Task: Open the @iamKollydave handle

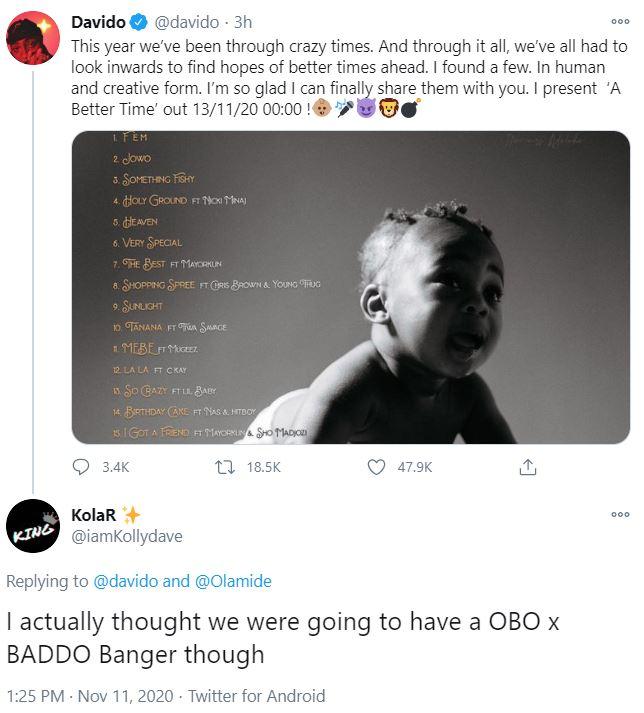Action: click(126, 536)
